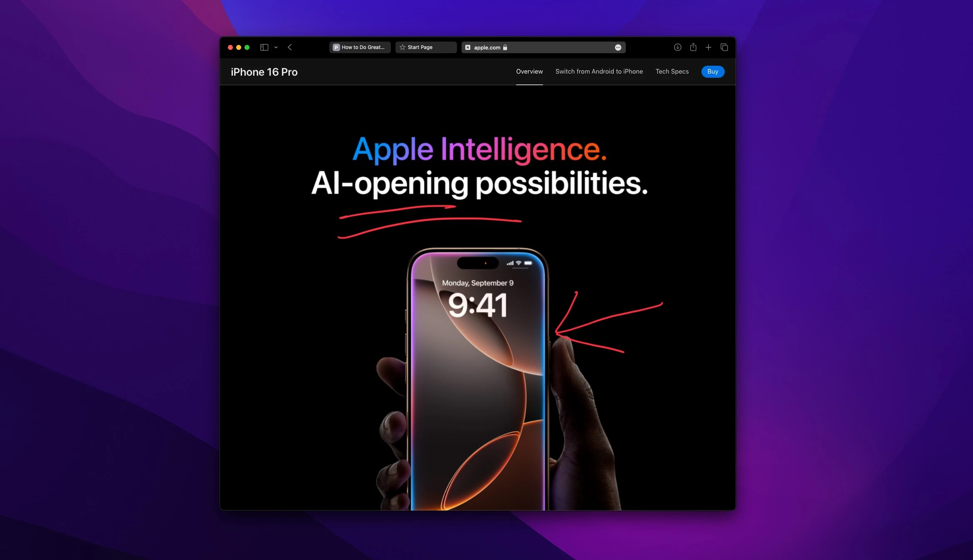Click the website settings lock icon
Screen dimensions: 973x560
point(505,47)
